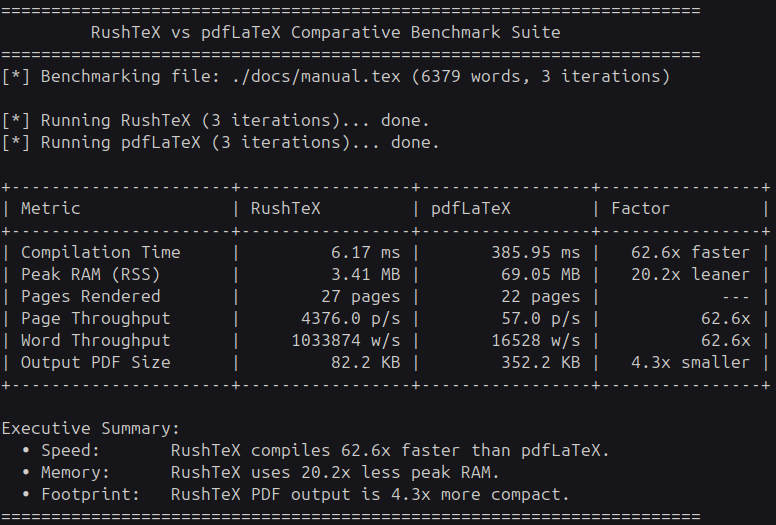Click the Pages Rendered row label

tap(91, 297)
